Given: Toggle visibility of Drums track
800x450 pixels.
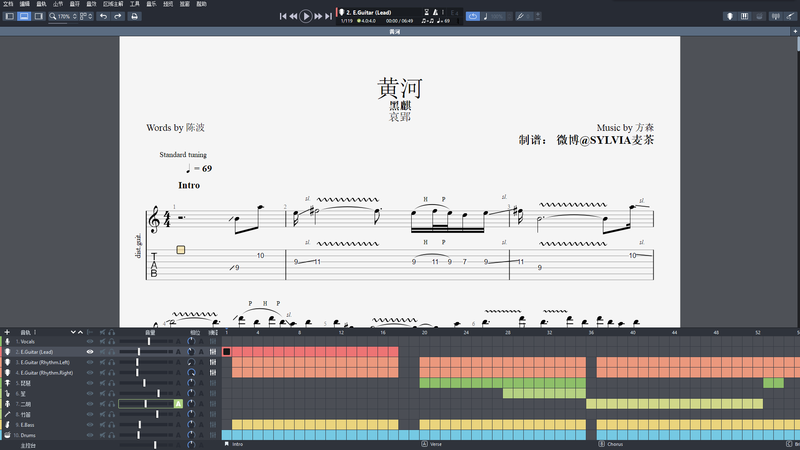Looking at the screenshot, I should pyautogui.click(x=90, y=435).
